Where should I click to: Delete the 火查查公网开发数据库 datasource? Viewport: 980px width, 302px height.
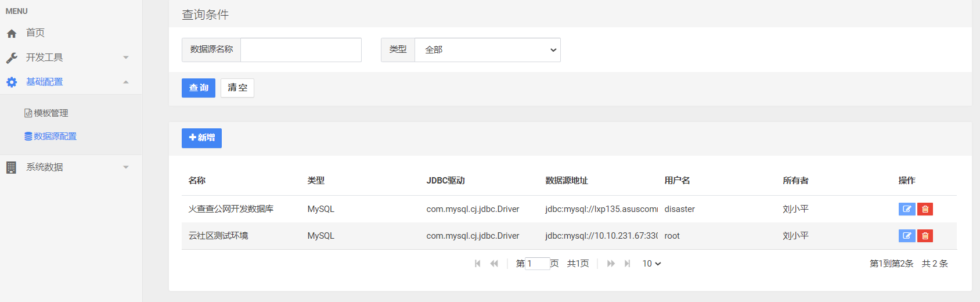tap(925, 209)
